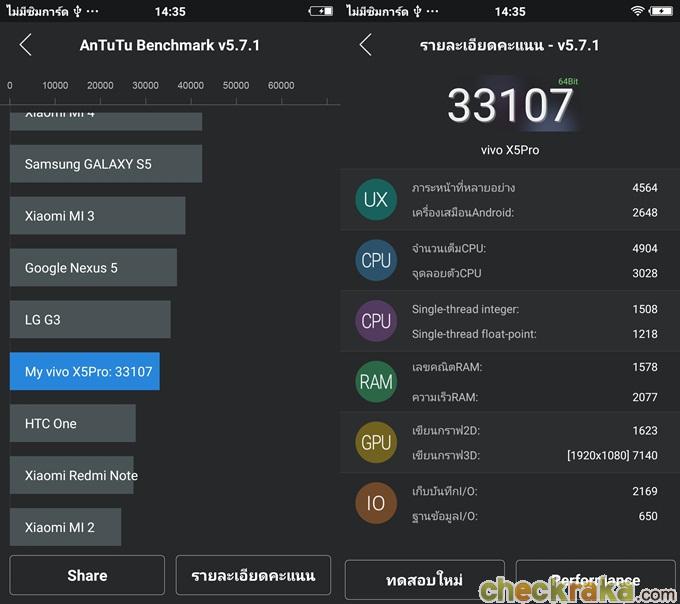Tap the Xiaomi Redmi Note bar
This screenshot has height=604, width=680.
pos(72,475)
